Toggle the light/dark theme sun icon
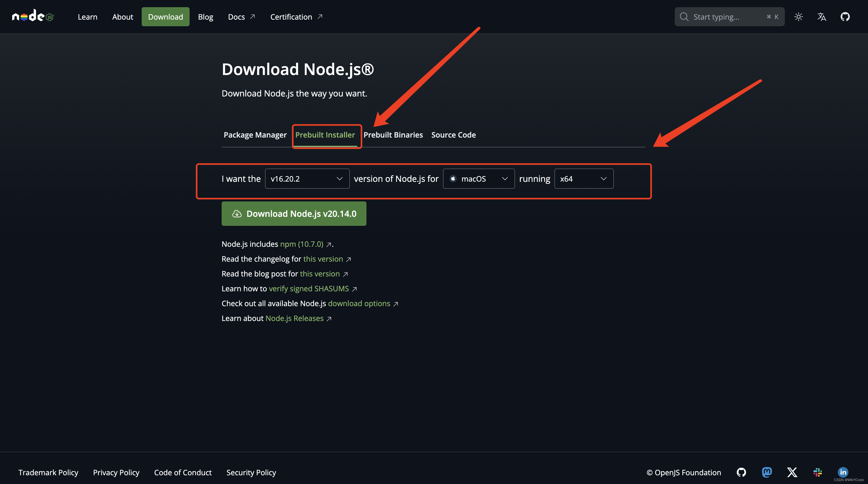 (798, 16)
